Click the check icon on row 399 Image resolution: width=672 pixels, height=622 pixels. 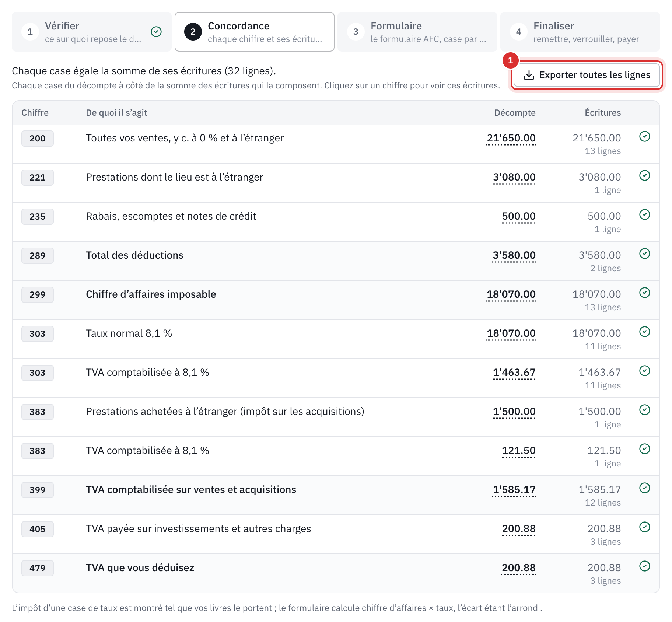(x=645, y=488)
